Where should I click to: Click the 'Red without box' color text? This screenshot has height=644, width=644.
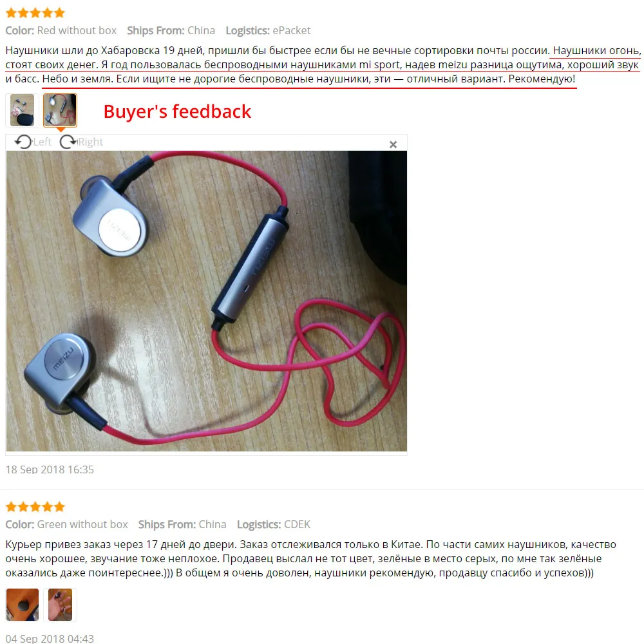point(77,30)
